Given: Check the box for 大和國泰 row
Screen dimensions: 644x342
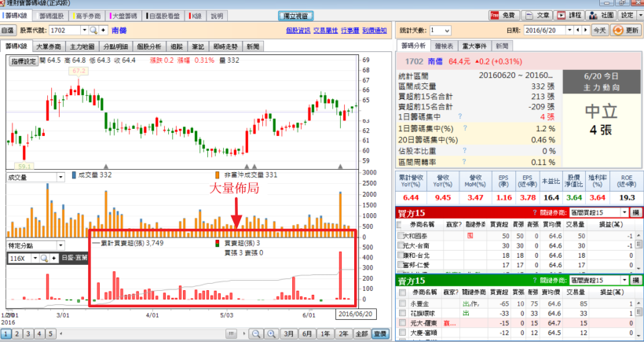Looking at the screenshot, I should (401, 236).
